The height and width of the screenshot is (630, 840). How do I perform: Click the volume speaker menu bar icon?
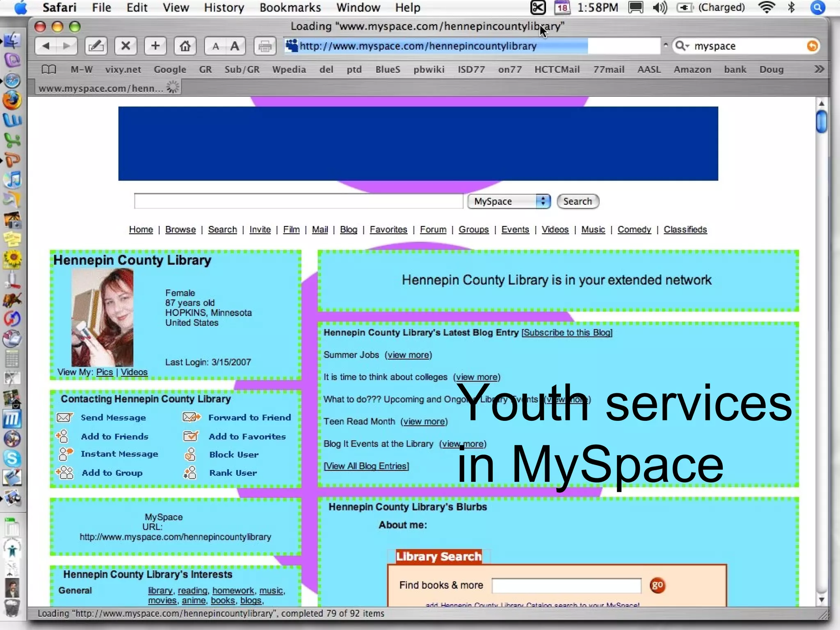pos(660,7)
